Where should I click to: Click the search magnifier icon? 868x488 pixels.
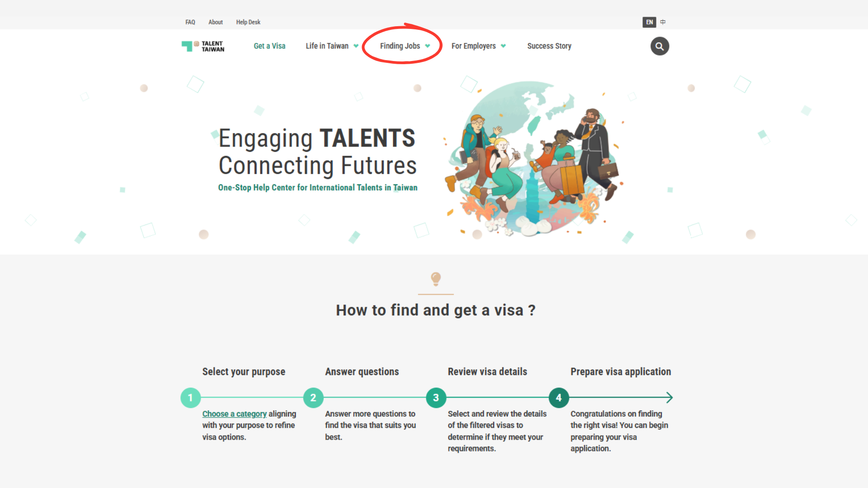tap(660, 46)
